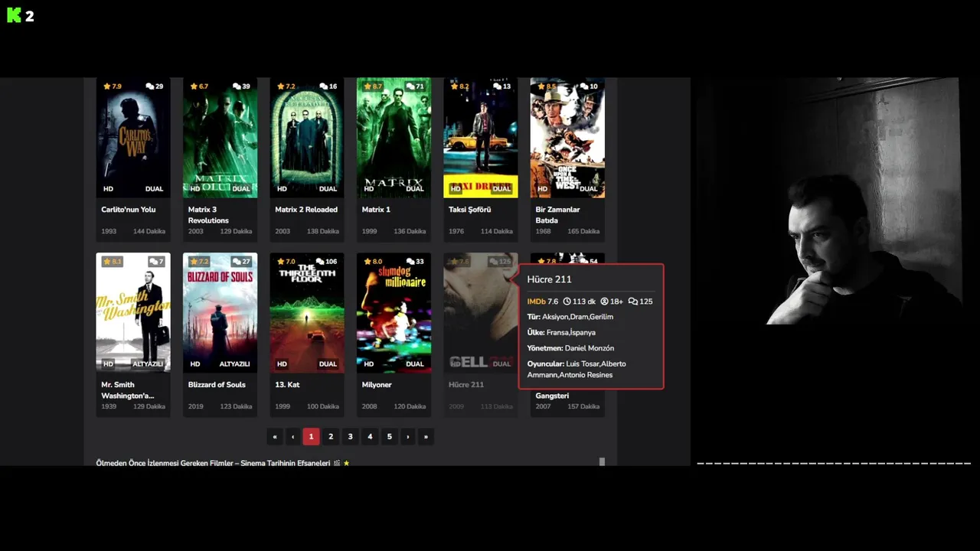Viewport: 980px width, 551px height.
Task: Open The Thirteenth Floor poster
Action: (x=307, y=313)
